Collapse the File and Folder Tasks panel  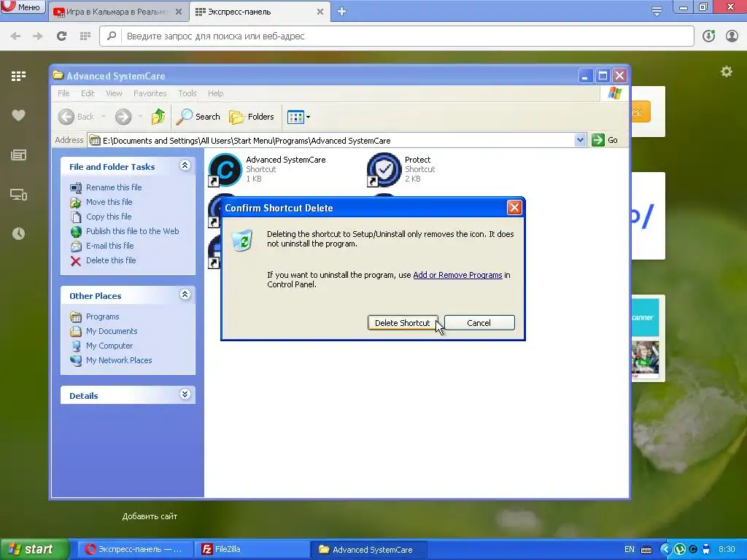185,166
